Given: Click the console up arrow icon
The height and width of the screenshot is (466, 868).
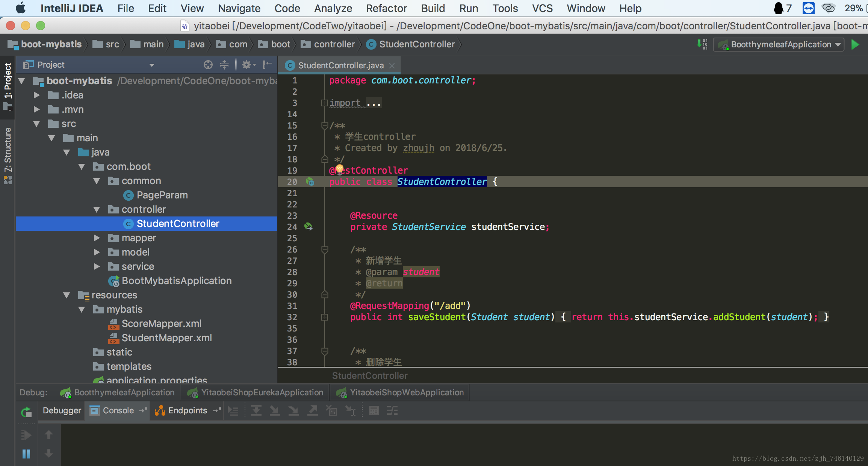Looking at the screenshot, I should point(49,435).
